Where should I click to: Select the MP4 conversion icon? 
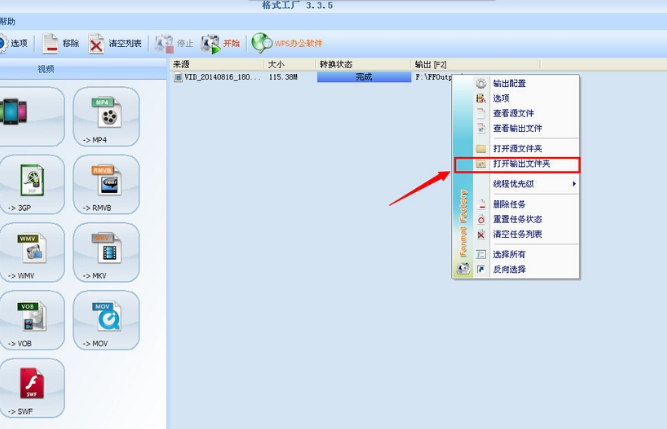tap(106, 116)
